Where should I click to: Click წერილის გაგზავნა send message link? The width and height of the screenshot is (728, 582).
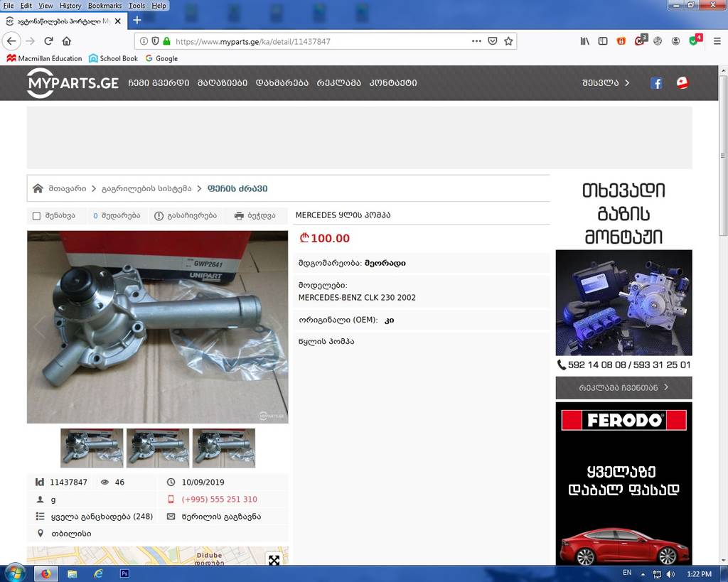tap(222, 517)
